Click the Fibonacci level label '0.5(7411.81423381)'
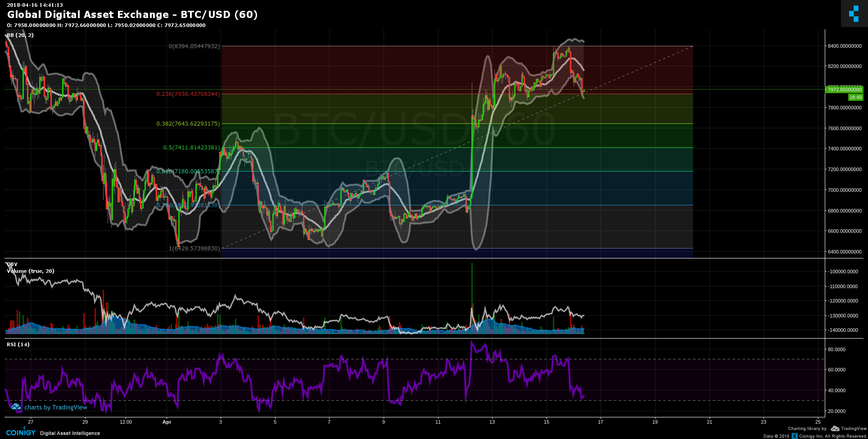This screenshot has width=868, height=439. tap(191, 148)
